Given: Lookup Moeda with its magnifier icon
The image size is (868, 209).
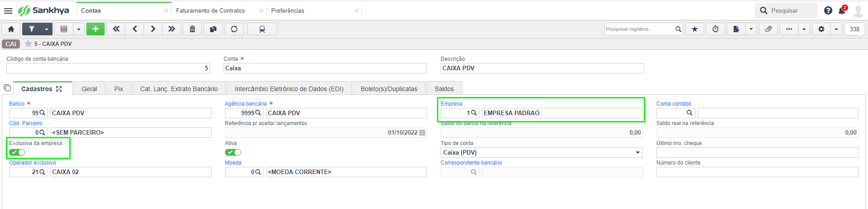Looking at the screenshot, I should click(x=258, y=172).
